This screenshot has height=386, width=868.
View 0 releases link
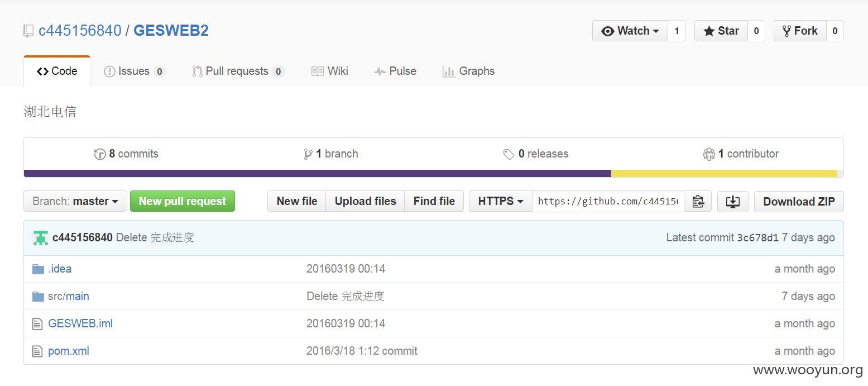coord(536,154)
